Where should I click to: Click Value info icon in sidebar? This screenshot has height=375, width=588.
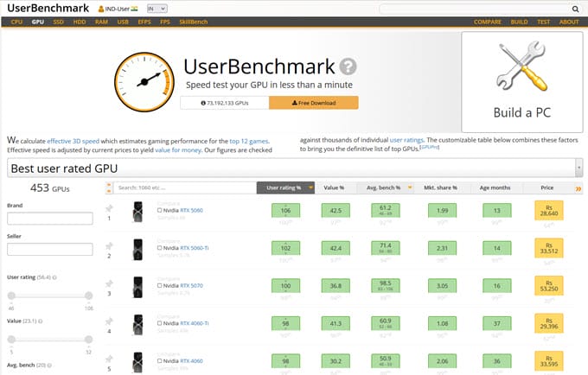tap(41, 321)
